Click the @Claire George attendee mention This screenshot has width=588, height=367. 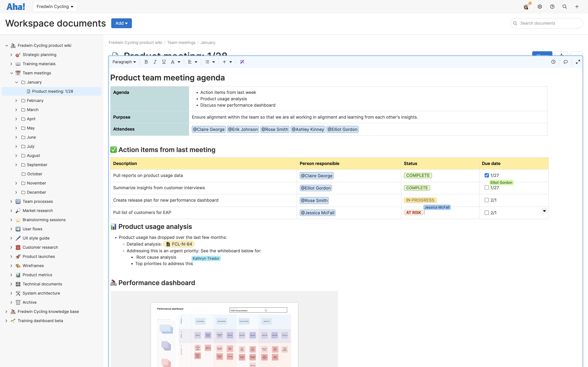209,129
